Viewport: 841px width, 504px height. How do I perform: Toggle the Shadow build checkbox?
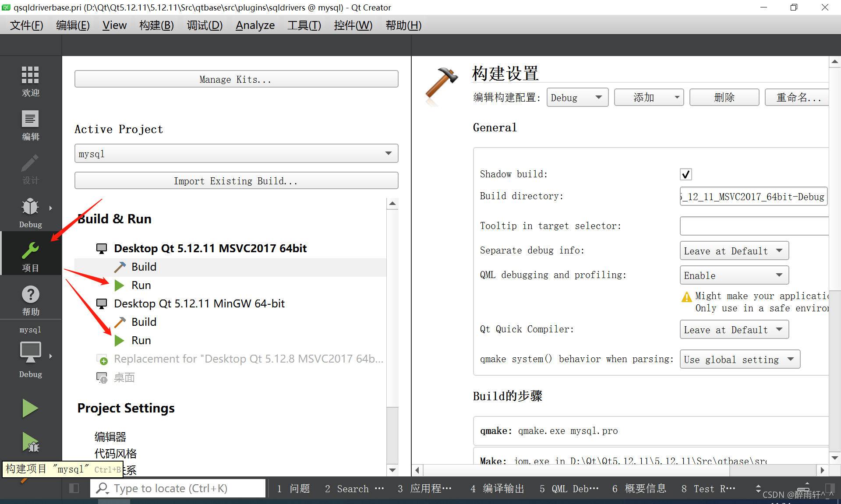point(686,174)
